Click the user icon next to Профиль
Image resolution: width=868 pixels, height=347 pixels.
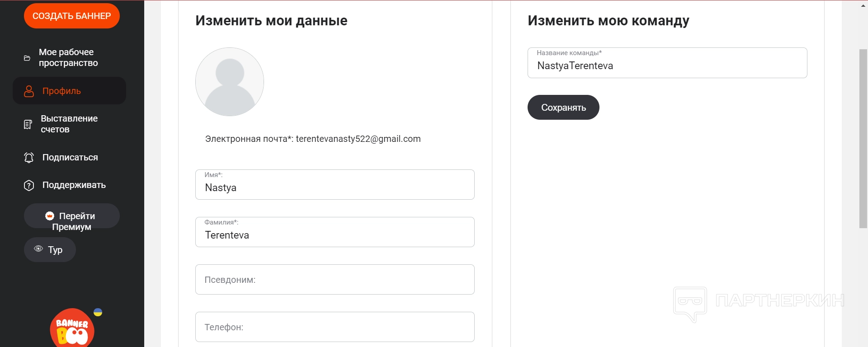(x=29, y=91)
